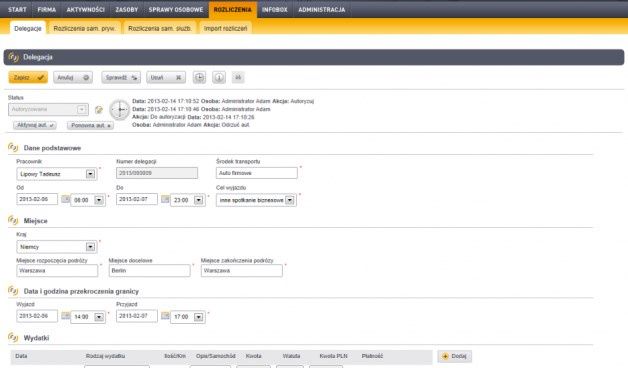The width and height of the screenshot is (628, 368).
Task: Click the Dodaj add expense button
Action: tap(455, 356)
